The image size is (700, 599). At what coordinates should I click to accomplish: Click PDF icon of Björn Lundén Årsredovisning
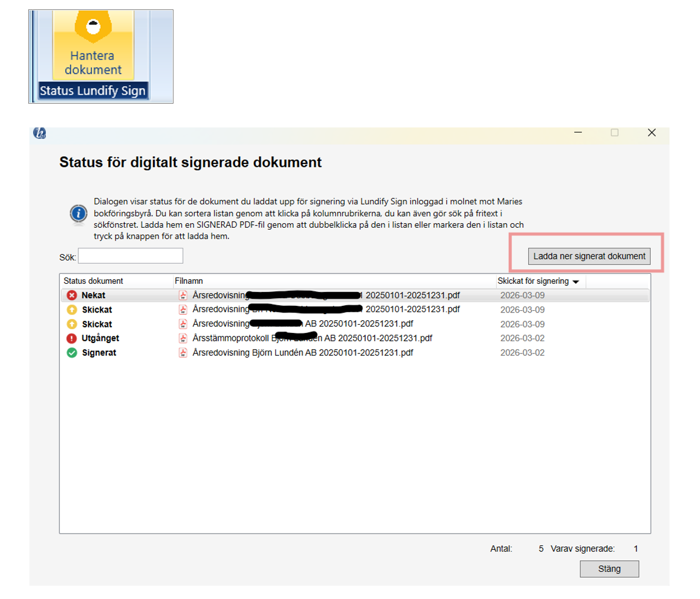[183, 353]
